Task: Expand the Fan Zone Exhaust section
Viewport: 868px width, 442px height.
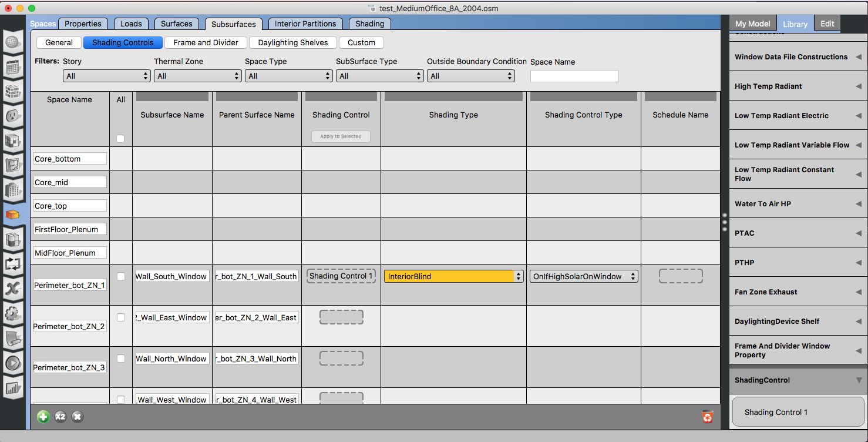Action: click(859, 292)
